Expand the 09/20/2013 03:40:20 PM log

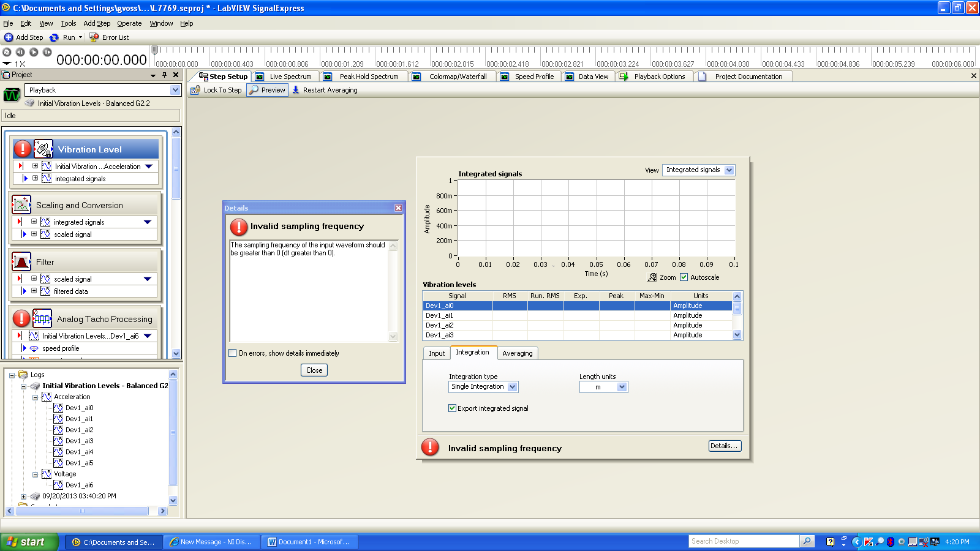(x=23, y=497)
